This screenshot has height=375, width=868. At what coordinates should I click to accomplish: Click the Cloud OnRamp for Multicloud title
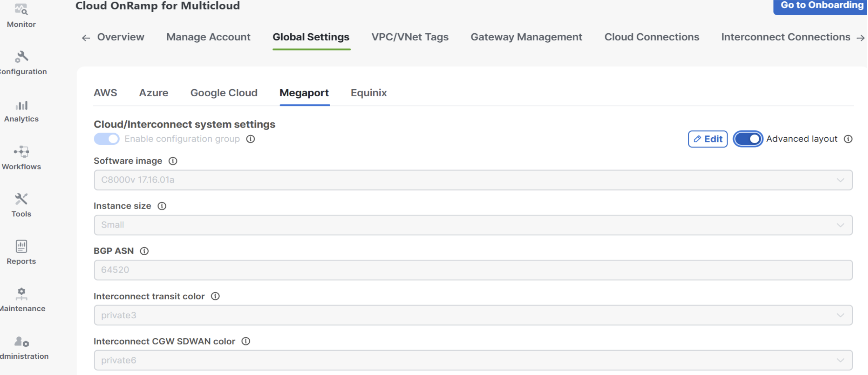158,6
